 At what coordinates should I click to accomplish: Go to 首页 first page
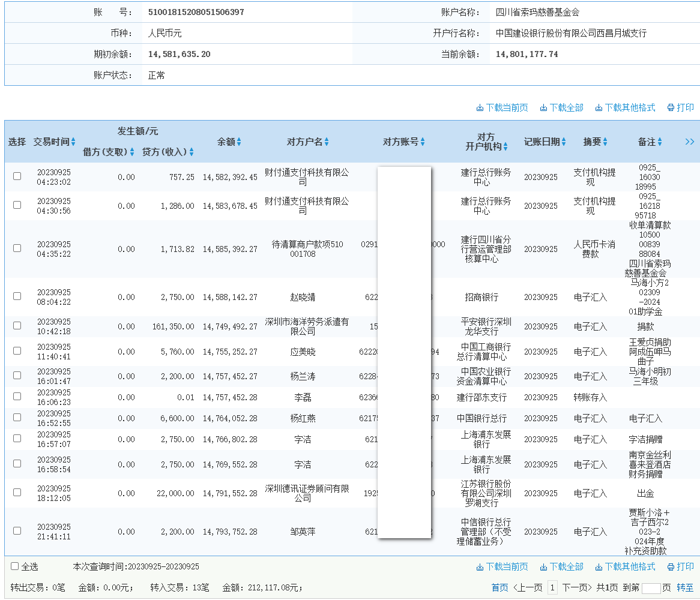[x=499, y=588]
